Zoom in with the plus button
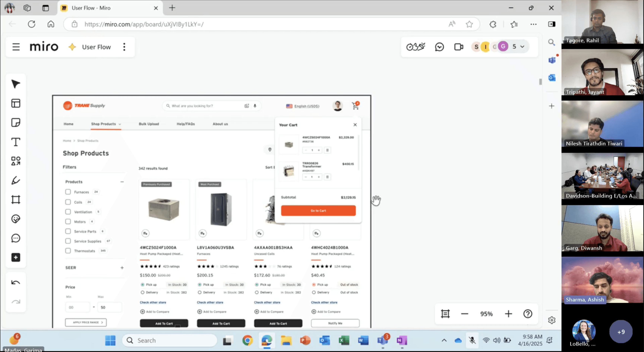Image resolution: width=644 pixels, height=352 pixels. (x=508, y=314)
